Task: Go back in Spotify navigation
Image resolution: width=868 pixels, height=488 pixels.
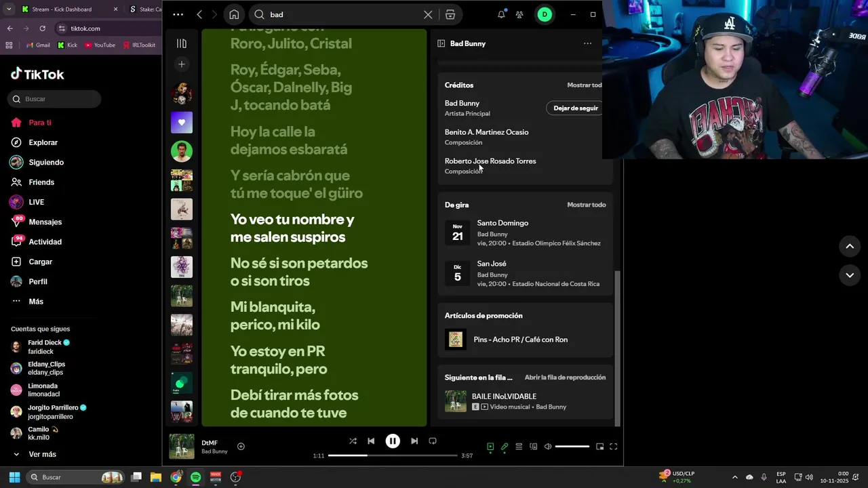Action: coord(199,14)
